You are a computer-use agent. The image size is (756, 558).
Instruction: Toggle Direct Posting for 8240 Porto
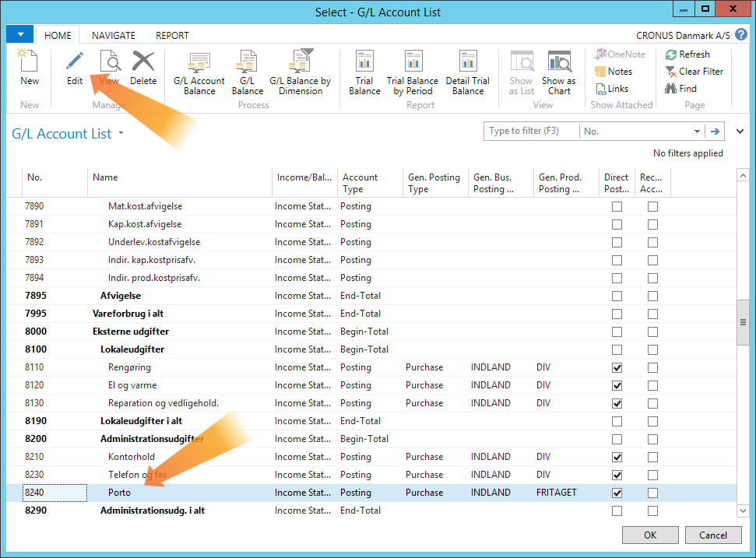click(617, 493)
